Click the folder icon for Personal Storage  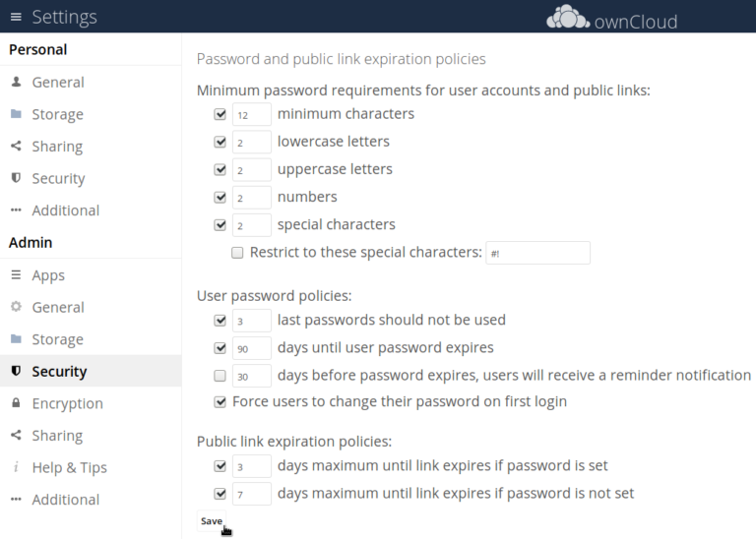16,114
